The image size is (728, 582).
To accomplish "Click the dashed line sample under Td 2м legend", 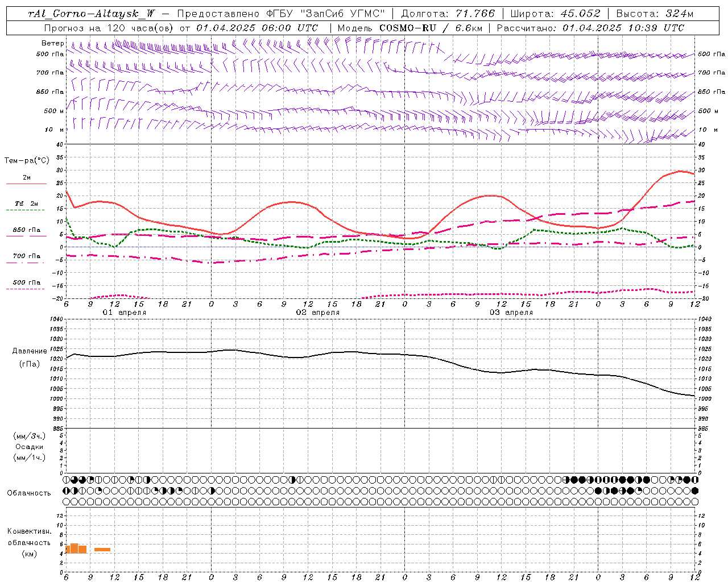I will (26, 210).
